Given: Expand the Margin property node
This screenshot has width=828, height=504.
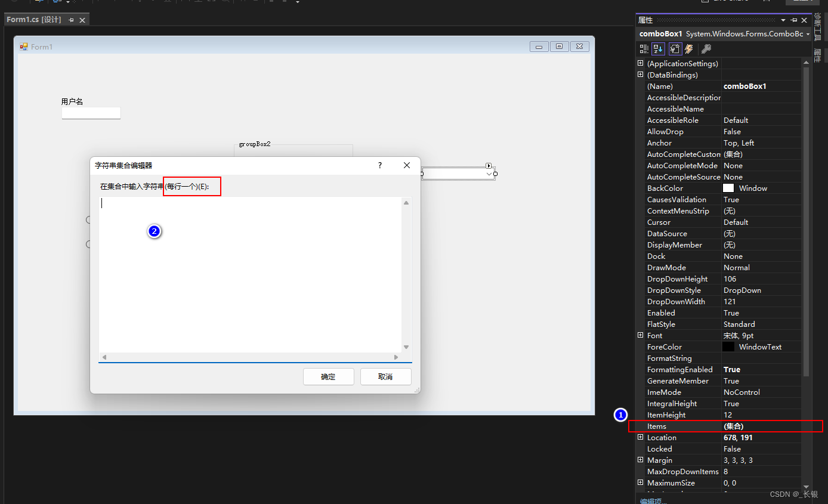Looking at the screenshot, I should coord(641,460).
